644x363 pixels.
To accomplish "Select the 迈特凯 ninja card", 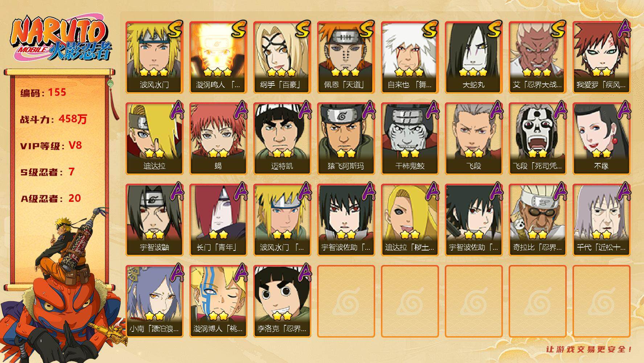I will 282,139.
